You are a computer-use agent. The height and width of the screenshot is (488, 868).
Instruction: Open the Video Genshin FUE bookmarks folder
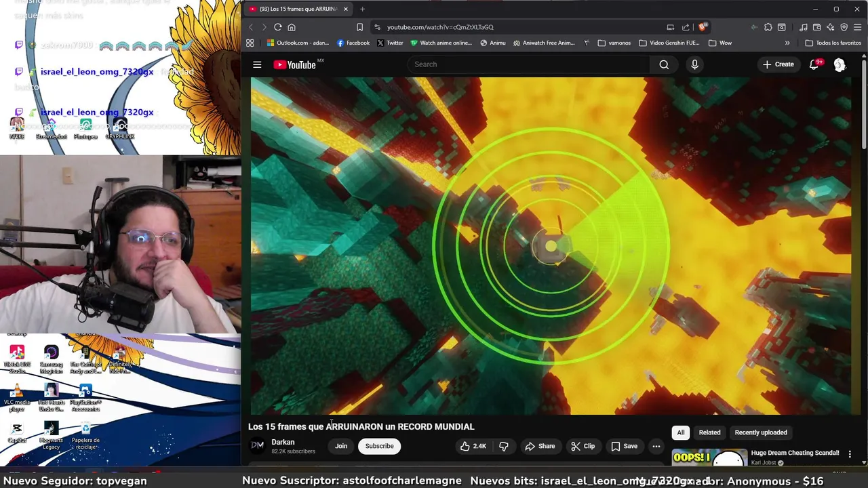669,43
